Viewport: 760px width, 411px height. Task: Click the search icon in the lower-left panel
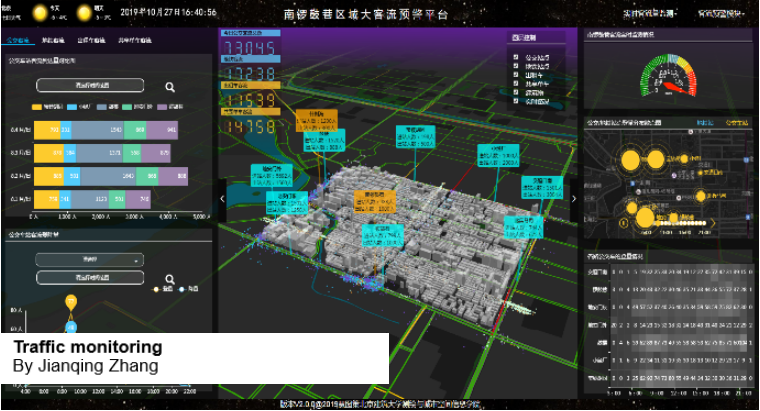click(x=171, y=279)
